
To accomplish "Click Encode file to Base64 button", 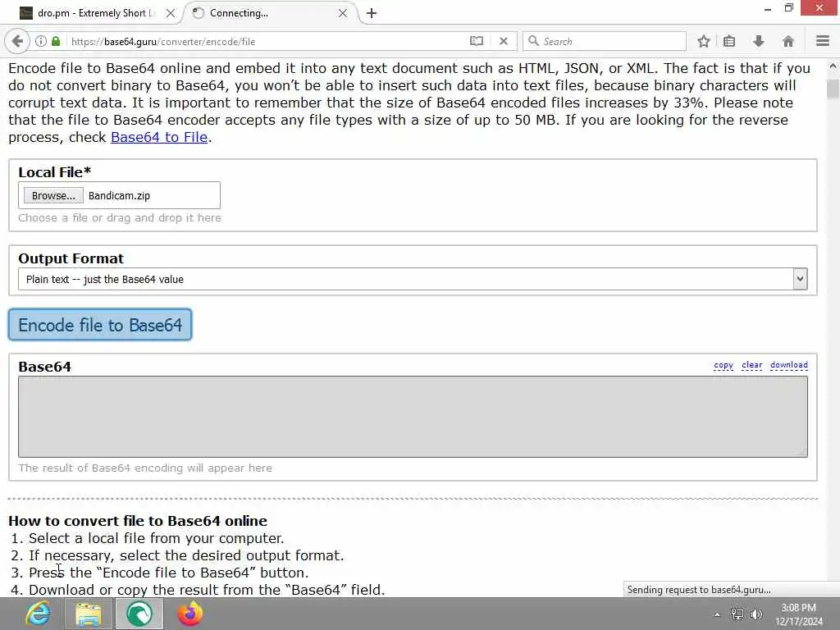I will pos(100,325).
